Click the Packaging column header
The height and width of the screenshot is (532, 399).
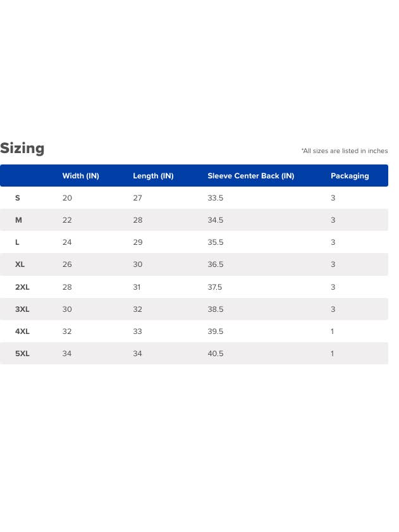click(350, 176)
